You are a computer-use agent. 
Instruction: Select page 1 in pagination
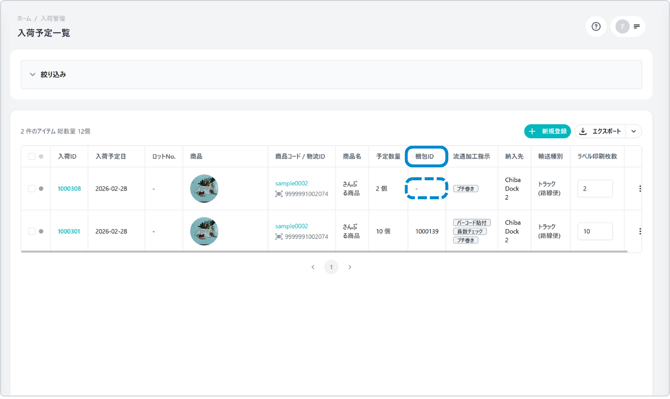point(331,267)
